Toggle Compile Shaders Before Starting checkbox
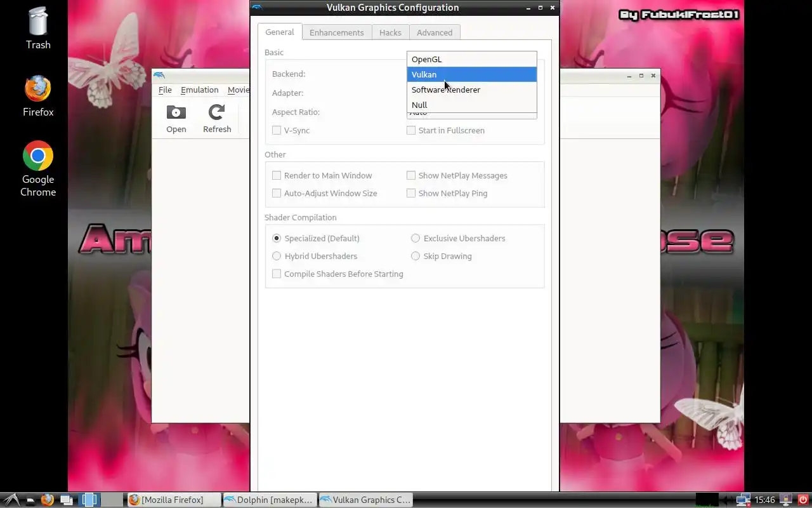This screenshot has width=812, height=508. pos(277,274)
